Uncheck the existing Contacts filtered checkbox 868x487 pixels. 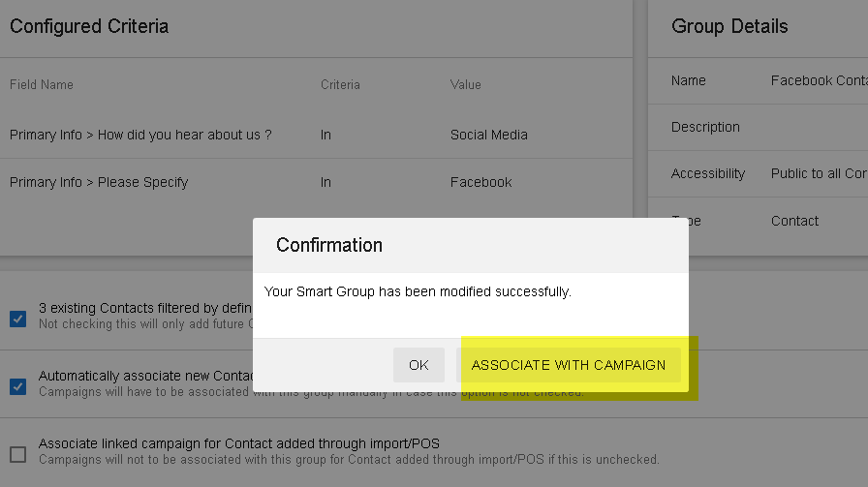click(x=17, y=319)
